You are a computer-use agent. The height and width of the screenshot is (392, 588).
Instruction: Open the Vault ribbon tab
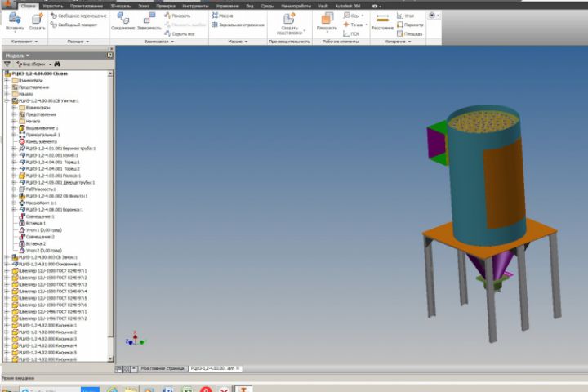pos(323,6)
